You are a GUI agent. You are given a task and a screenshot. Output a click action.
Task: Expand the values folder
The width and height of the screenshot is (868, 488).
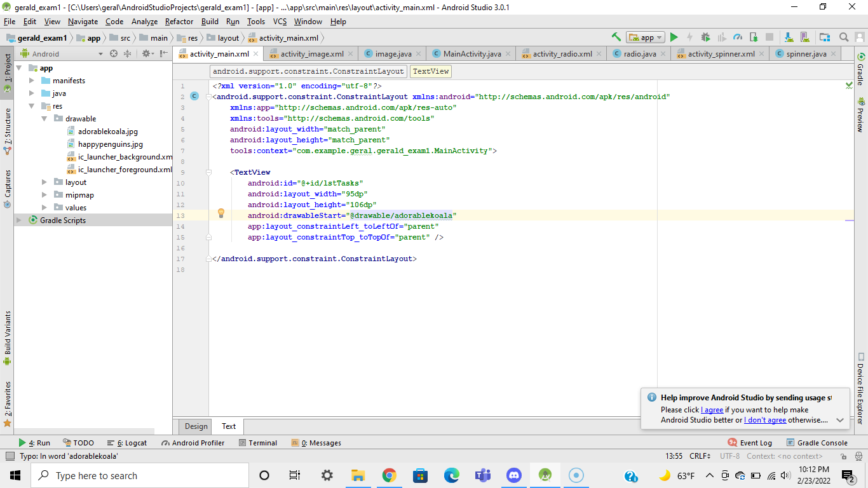[x=44, y=208]
